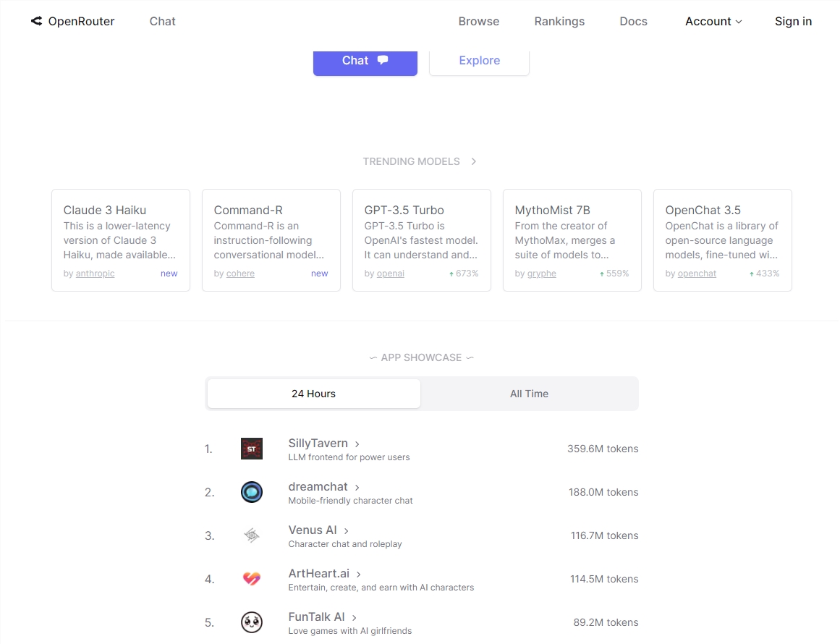Screen dimensions: 840x644
Task: Open ArtHeart.ai app title
Action: point(319,574)
